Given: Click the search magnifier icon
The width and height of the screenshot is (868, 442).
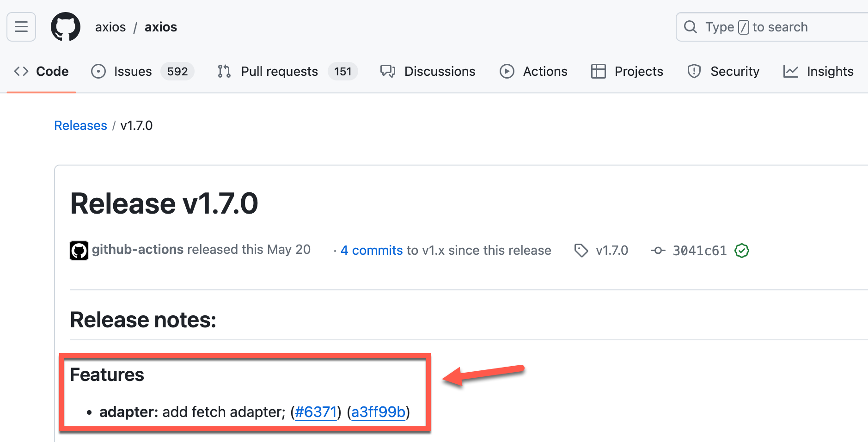Looking at the screenshot, I should point(691,27).
